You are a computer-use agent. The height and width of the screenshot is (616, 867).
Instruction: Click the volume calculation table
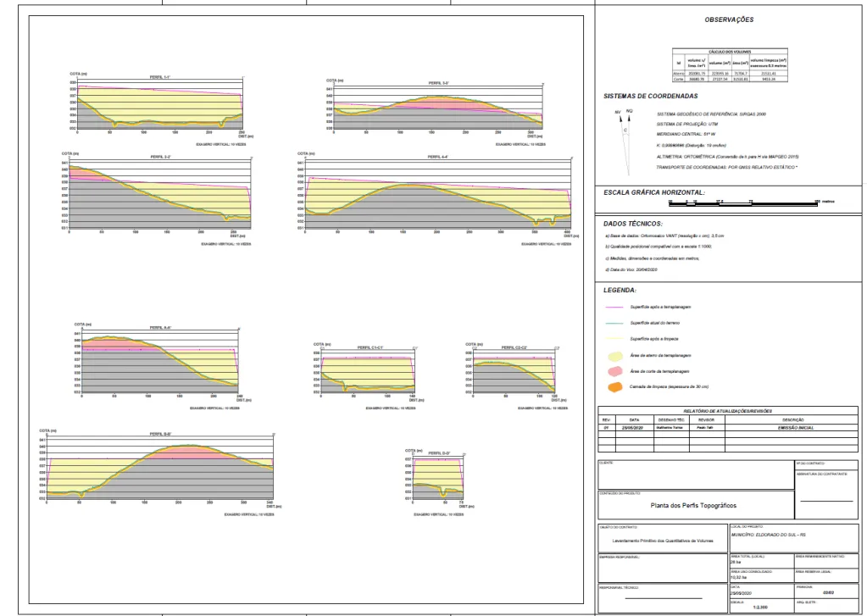[x=730, y=65]
